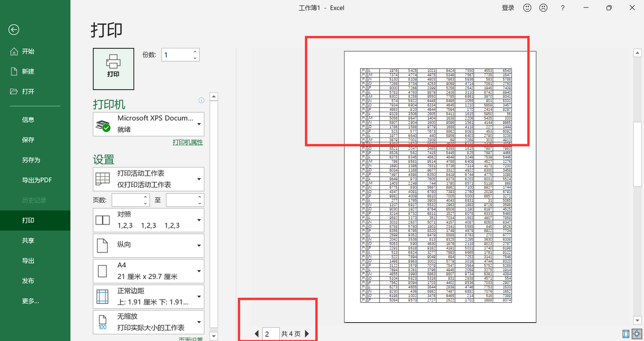
Task: Select 导出为PDF in the sidebar
Action: coord(35,180)
